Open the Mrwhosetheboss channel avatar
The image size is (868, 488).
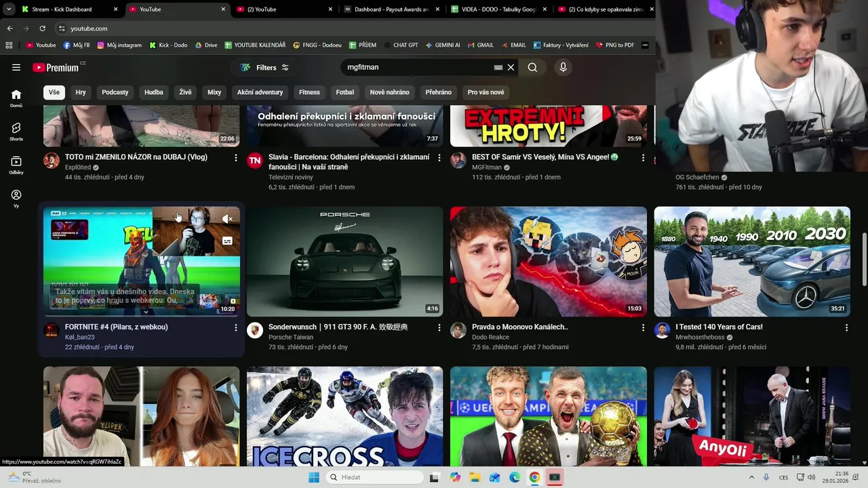[663, 330]
